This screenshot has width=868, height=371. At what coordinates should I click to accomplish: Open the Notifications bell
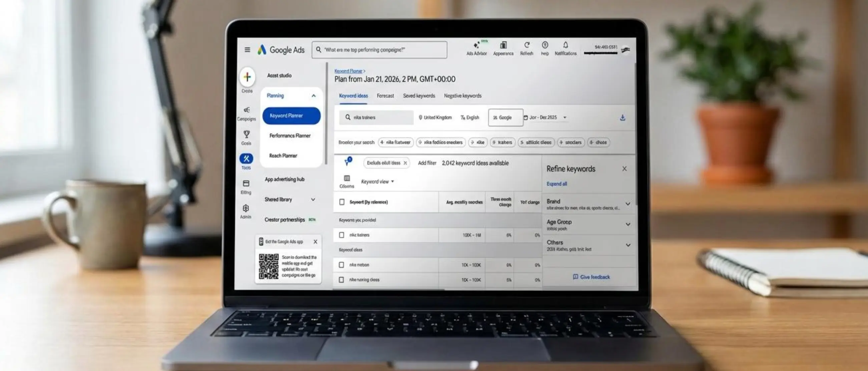(565, 45)
